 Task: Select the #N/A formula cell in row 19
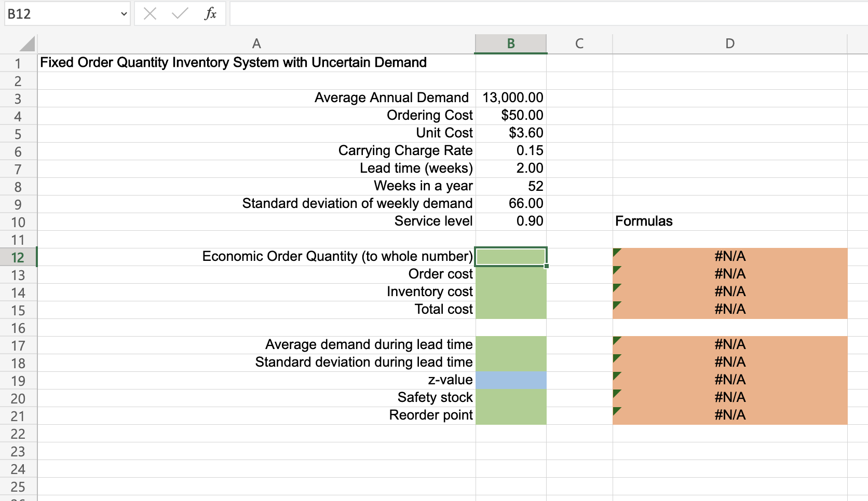pos(730,380)
